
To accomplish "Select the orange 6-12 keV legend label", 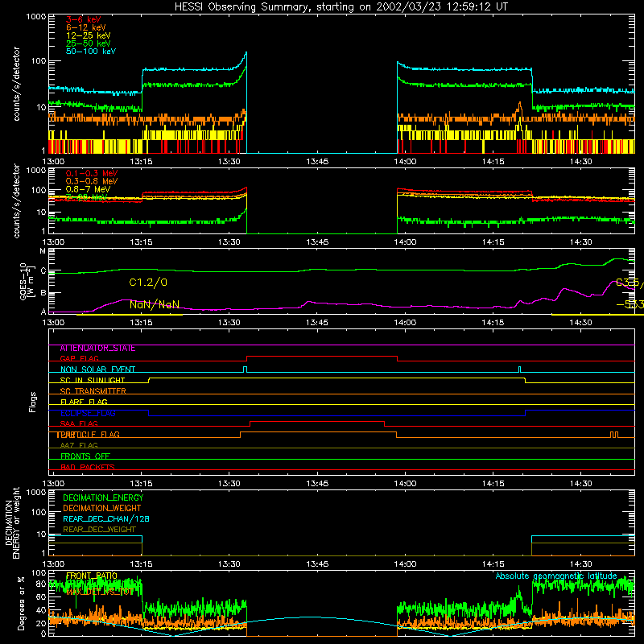I will point(86,27).
